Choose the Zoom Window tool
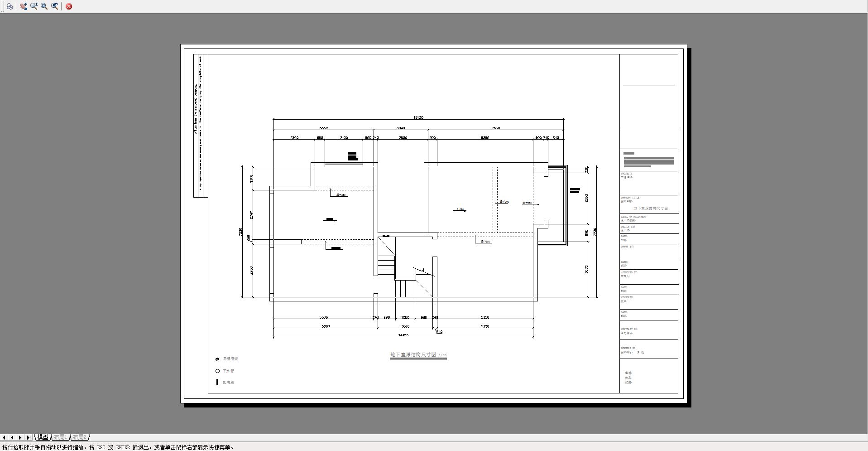The height and width of the screenshot is (451, 868). click(x=44, y=6)
